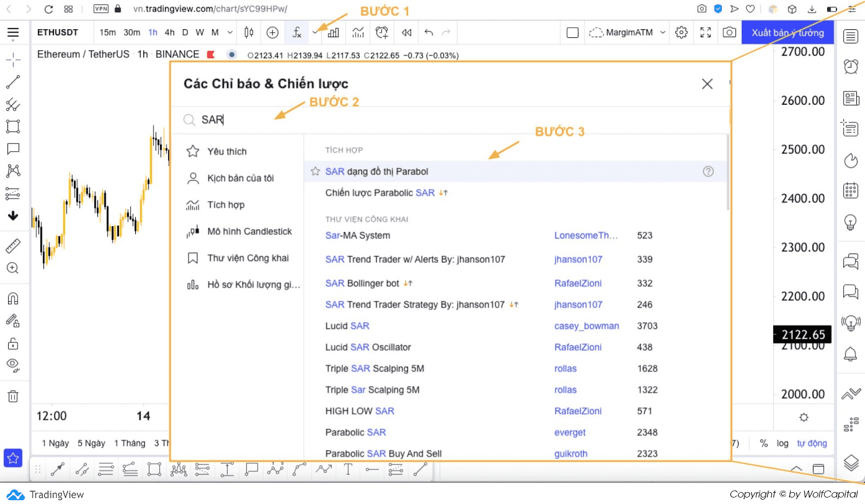Viewport: 865px width, 504px height.
Task: Select the layout square icon
Action: 573,32
